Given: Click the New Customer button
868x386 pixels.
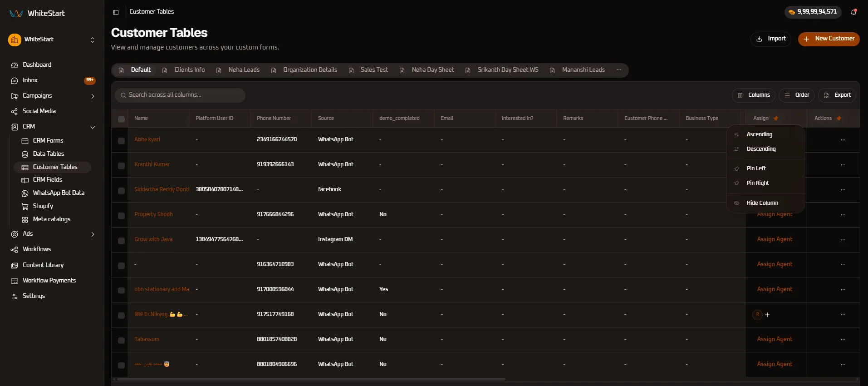Looking at the screenshot, I should click(829, 39).
